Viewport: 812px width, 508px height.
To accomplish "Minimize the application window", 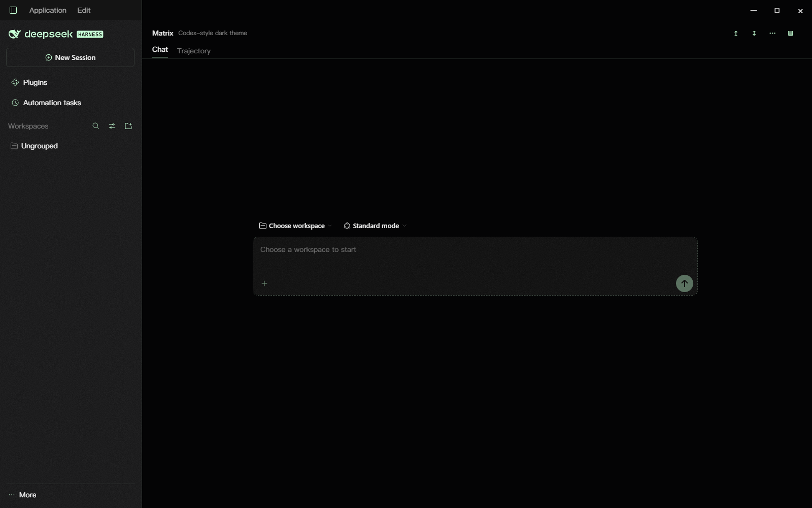I will click(x=754, y=11).
